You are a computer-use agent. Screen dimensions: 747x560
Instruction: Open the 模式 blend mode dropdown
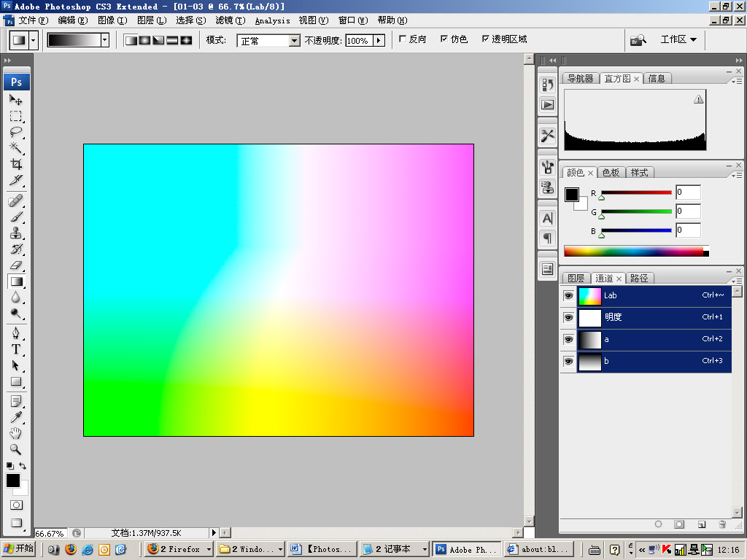[295, 41]
